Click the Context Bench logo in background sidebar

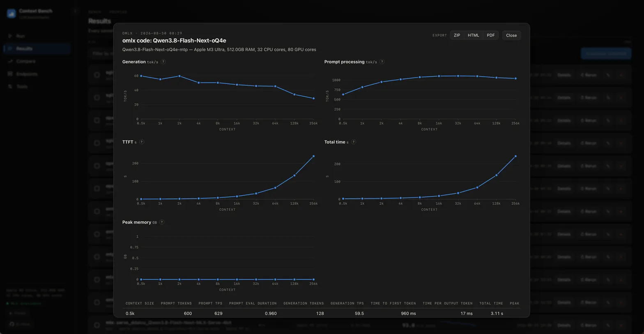pyautogui.click(x=11, y=14)
